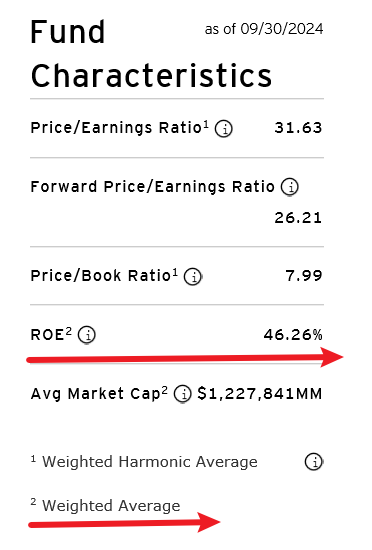
Task: Click the info icon next to Price/Book Ratio
Action: (193, 276)
